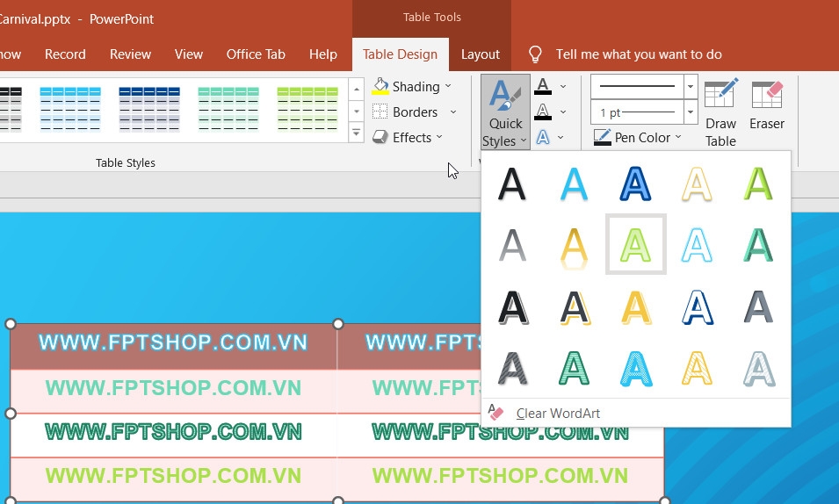Expand the Text Effects dropdown arrow
Screen dimensions: 839x504
[561, 138]
